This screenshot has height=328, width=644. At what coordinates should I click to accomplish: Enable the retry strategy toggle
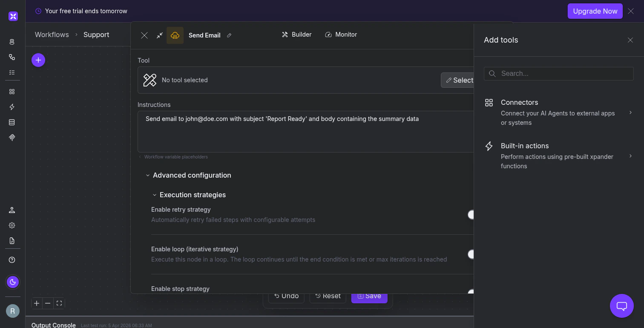[x=471, y=215]
